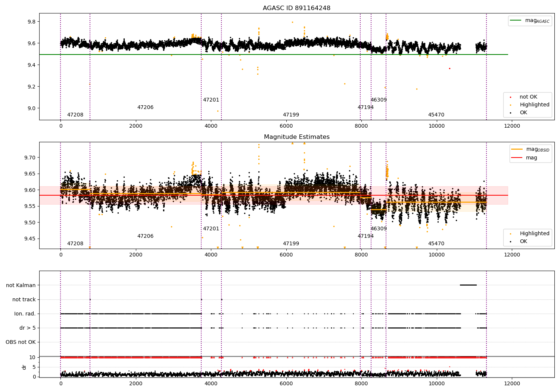
Task: Click the 9.55 y-axis tick in Magnitude Estimates
Action: click(30, 206)
